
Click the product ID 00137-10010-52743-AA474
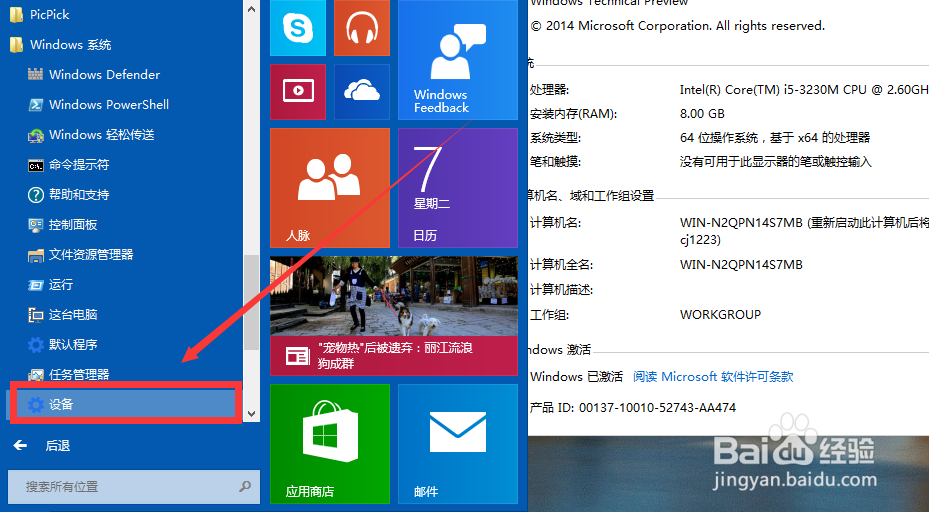[657, 408]
